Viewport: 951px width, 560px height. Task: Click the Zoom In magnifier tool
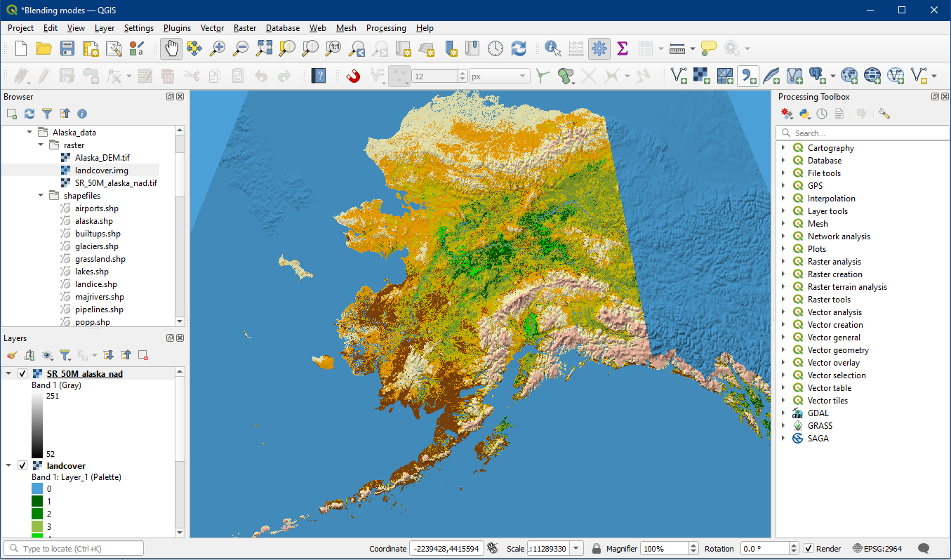pos(218,48)
